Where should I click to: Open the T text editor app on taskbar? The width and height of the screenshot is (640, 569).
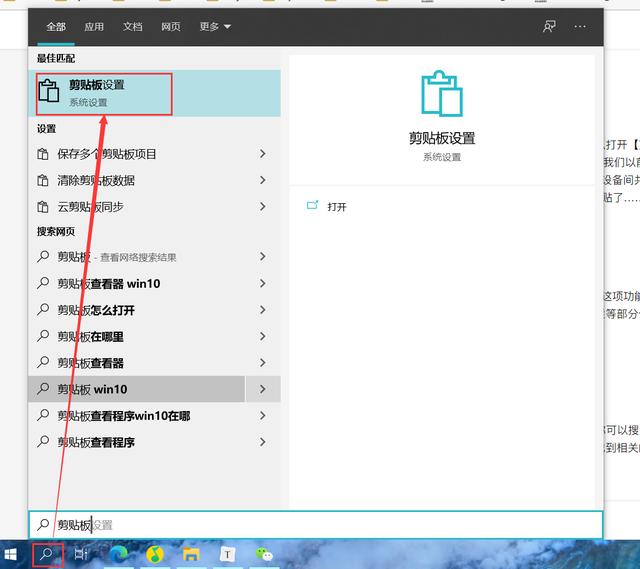click(227, 554)
